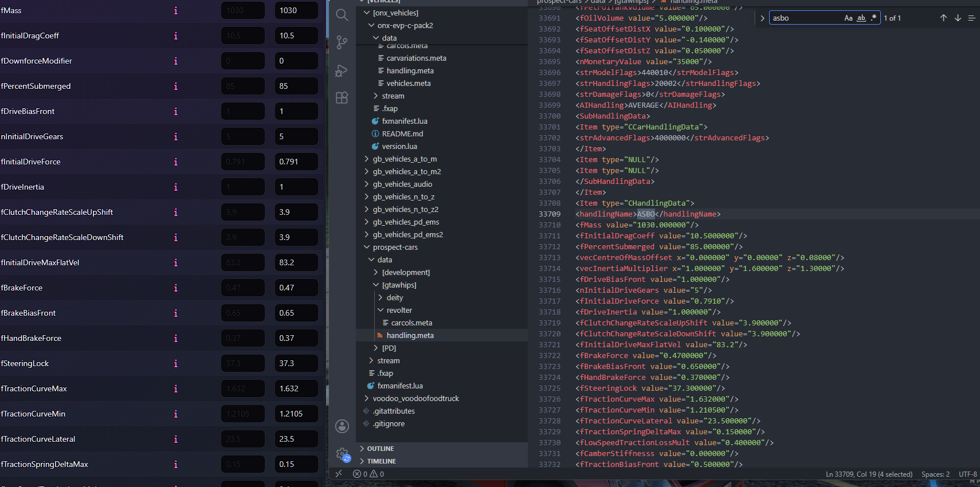Toggle Use Regular Expression in find widget
Viewport: 980px width, 487px height.
coord(873,18)
